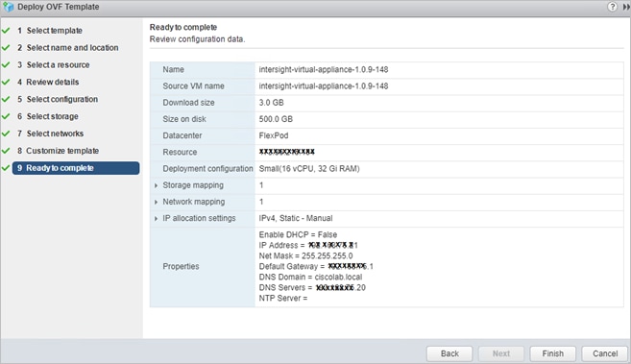Image resolution: width=631 pixels, height=364 pixels.
Task: Click the greyed-out Next button
Action: point(501,353)
